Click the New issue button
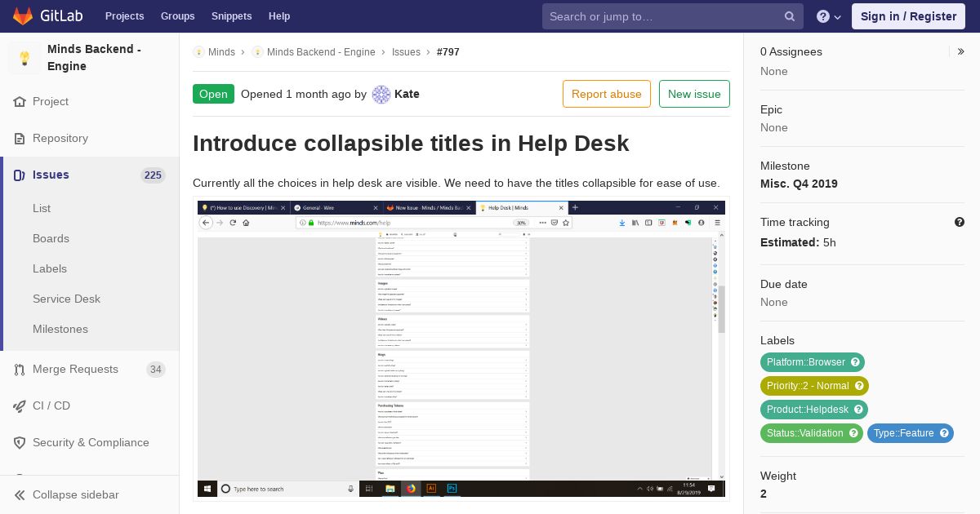The image size is (980, 514). tap(694, 94)
